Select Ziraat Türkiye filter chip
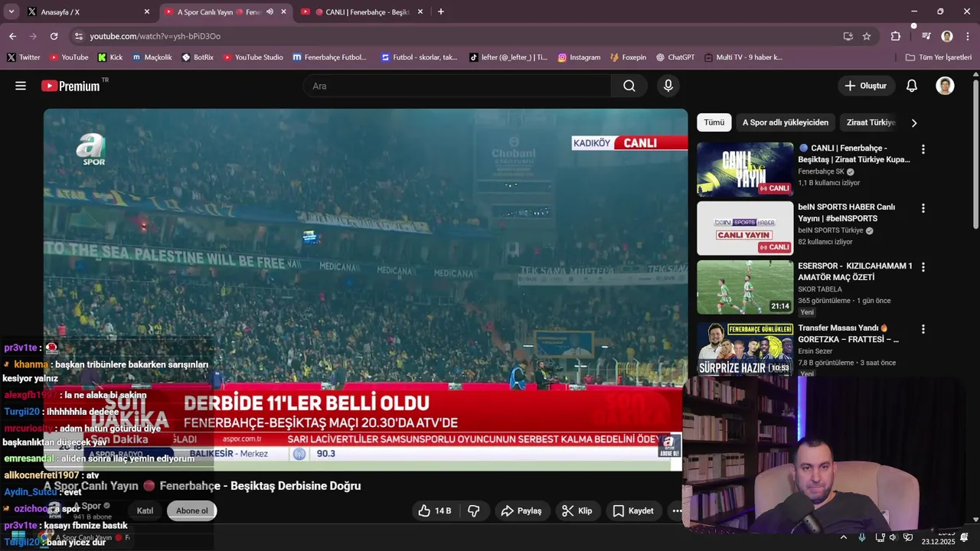Image resolution: width=980 pixels, height=551 pixels. (x=871, y=122)
